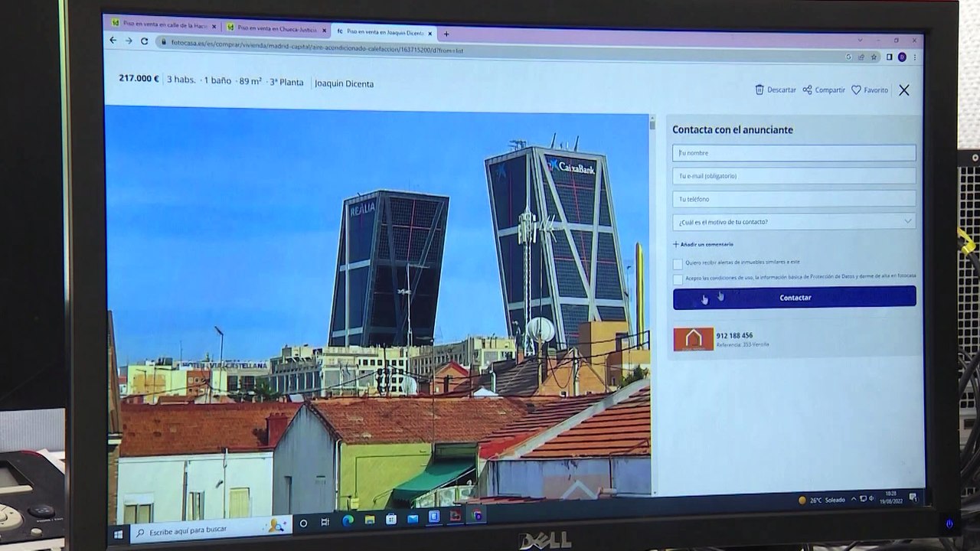980x551 pixels.
Task: Expand '¿Cuál es el motivo de tu contacto?' dropdown
Action: coord(794,222)
